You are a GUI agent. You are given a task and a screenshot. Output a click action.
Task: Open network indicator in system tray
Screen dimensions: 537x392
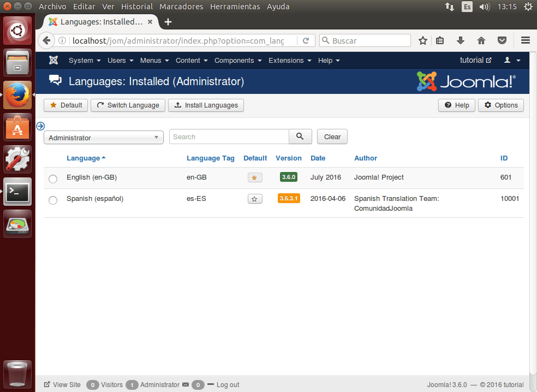[449, 6]
